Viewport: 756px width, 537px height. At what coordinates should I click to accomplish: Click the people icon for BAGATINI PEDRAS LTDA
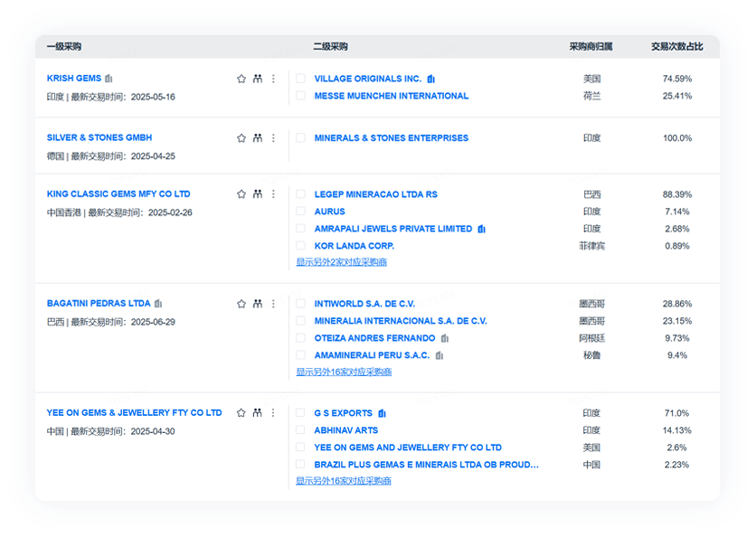[258, 304]
